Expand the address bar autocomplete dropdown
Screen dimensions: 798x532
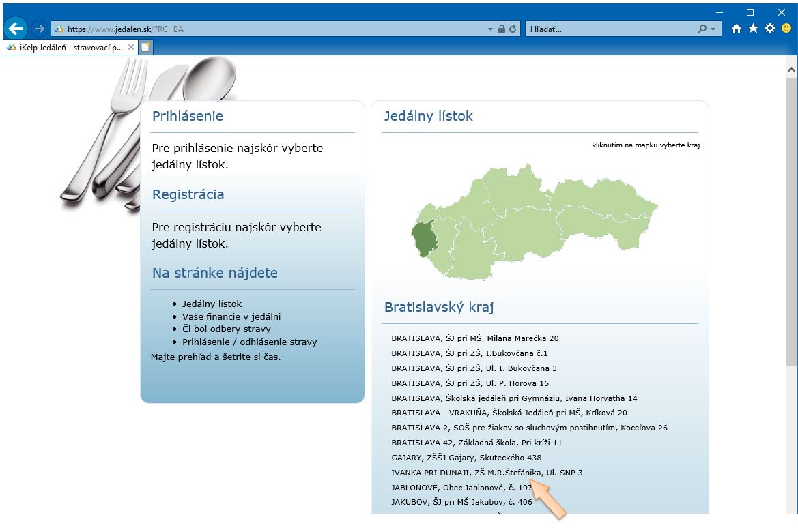click(x=490, y=29)
